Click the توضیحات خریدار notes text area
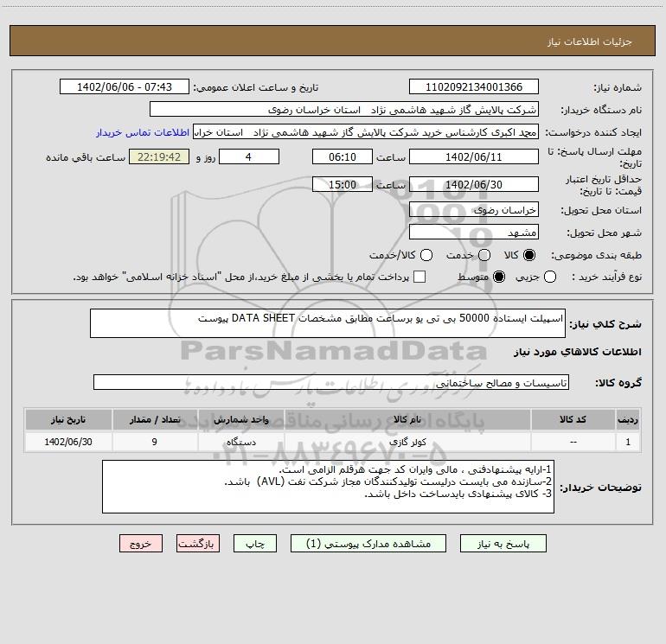 tap(329, 487)
